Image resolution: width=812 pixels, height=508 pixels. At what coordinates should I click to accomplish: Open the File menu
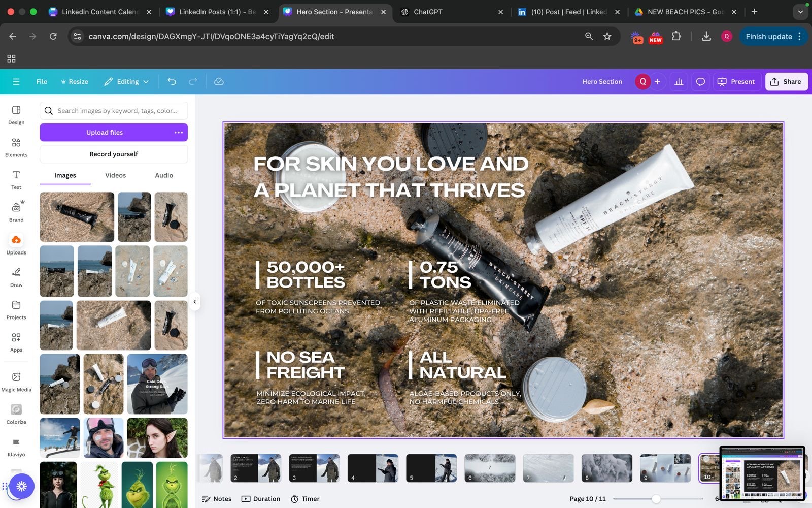point(42,81)
